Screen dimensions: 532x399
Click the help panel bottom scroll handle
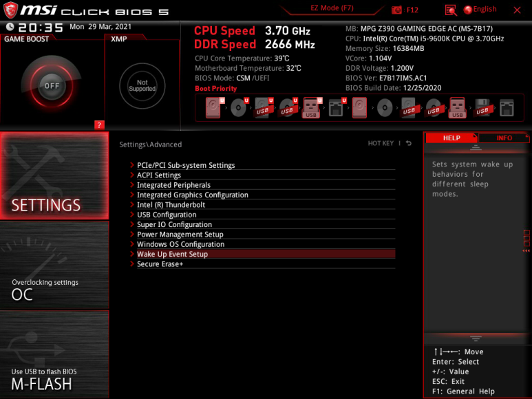coord(476,338)
